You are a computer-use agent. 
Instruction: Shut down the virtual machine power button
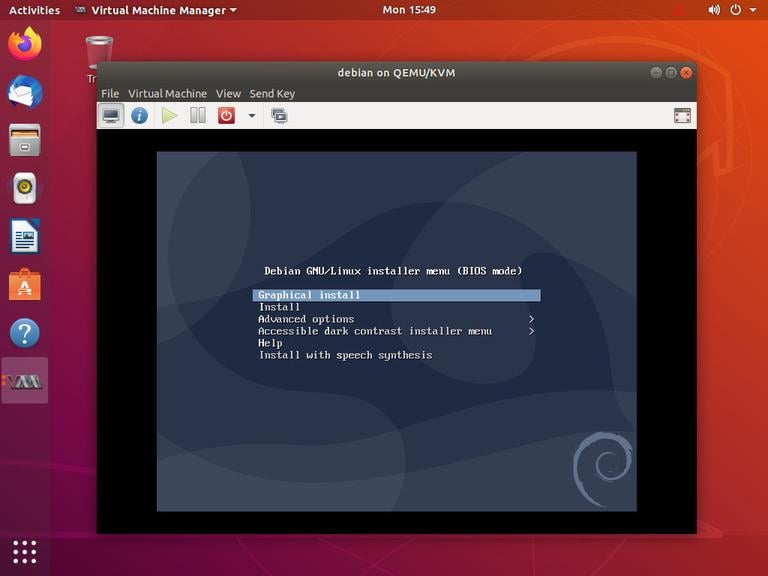point(226,116)
